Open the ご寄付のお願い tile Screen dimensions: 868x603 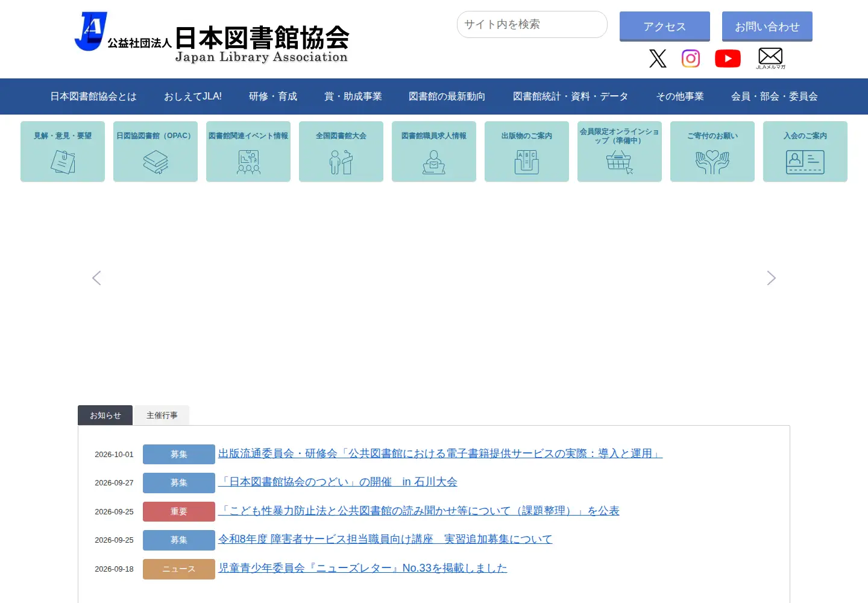tap(712, 151)
